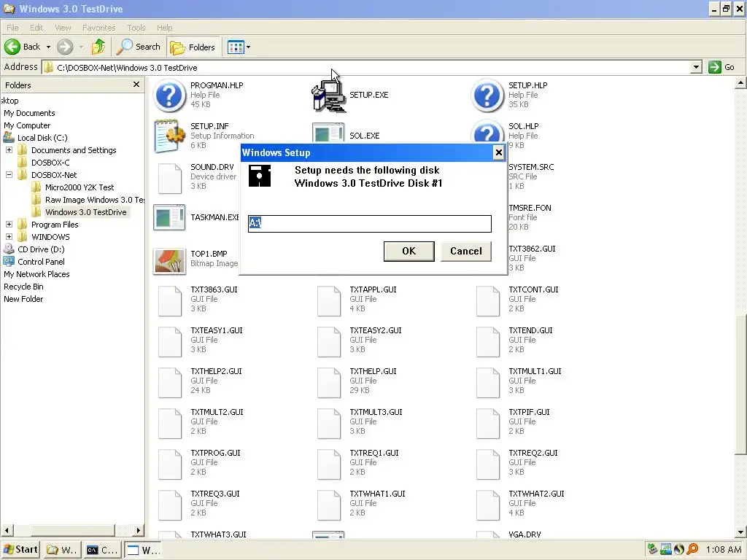This screenshot has width=747, height=560.
Task: Select My Network Places in tree
Action: [x=36, y=274]
